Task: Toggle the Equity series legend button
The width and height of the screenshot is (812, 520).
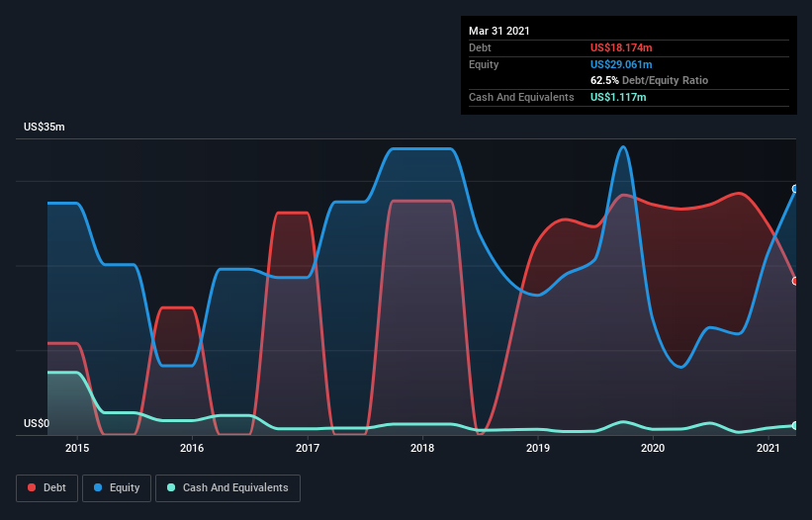Action: pyautogui.click(x=117, y=488)
